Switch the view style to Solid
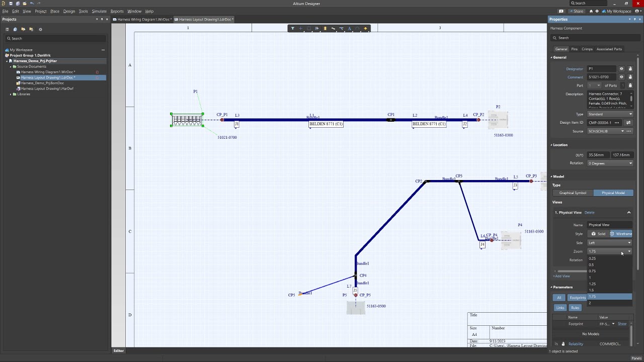This screenshot has height=362, width=644. click(598, 234)
